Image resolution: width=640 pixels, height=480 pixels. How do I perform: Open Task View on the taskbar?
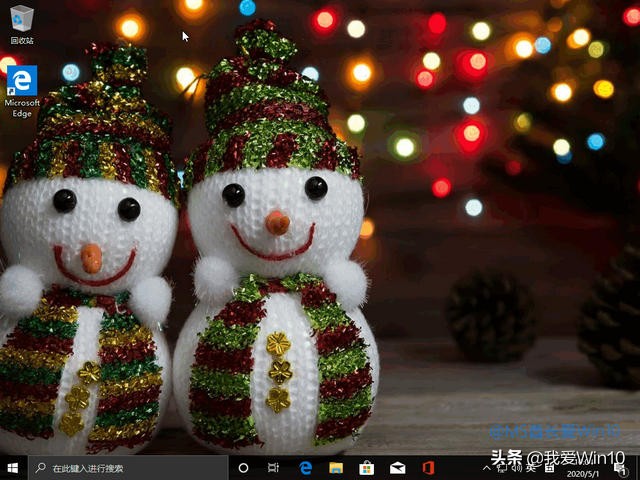[x=273, y=468]
